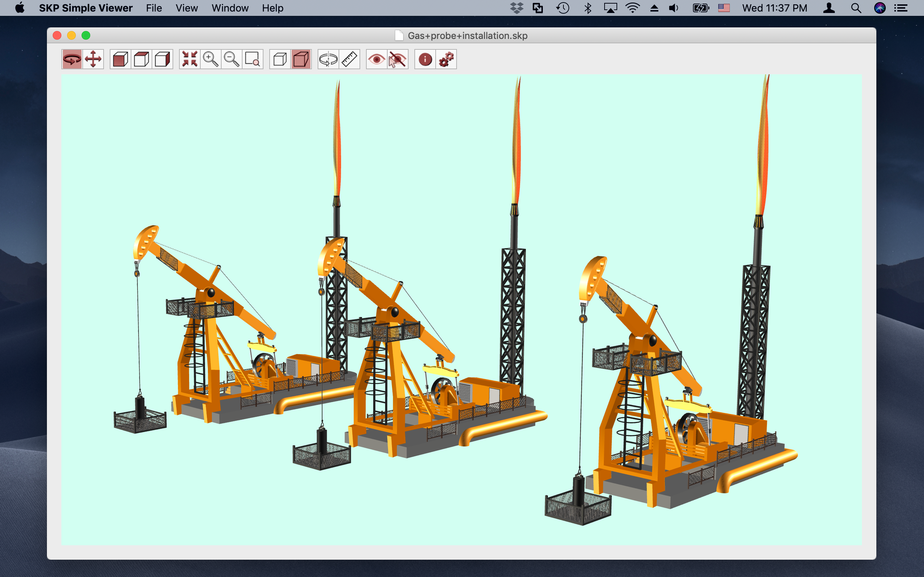This screenshot has height=577, width=924.
Task: Click the zoom to fit arrows icon
Action: click(x=190, y=59)
